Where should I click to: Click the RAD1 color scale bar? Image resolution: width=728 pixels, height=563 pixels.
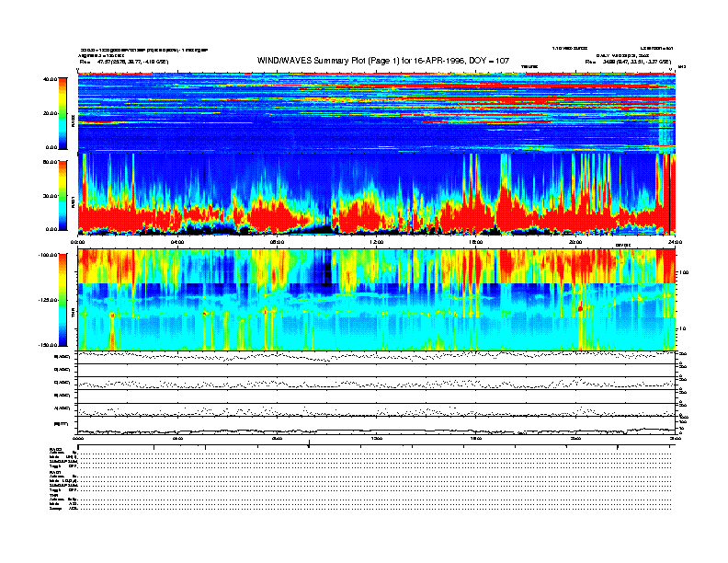(63, 196)
